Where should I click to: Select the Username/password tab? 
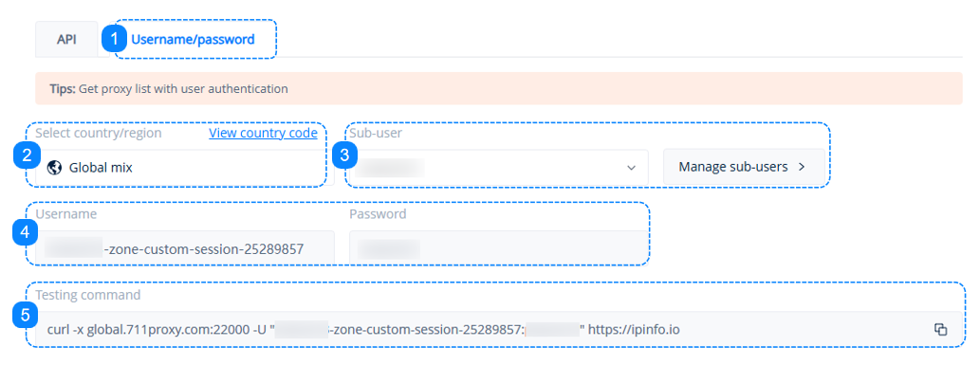click(x=193, y=40)
